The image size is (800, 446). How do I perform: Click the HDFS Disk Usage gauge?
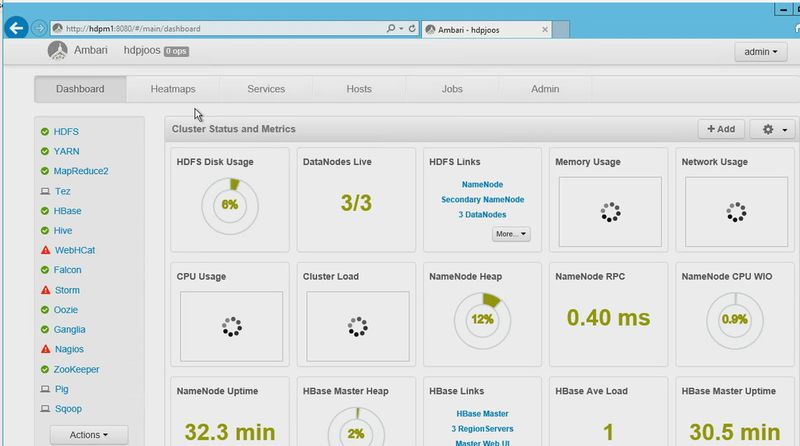pos(229,205)
